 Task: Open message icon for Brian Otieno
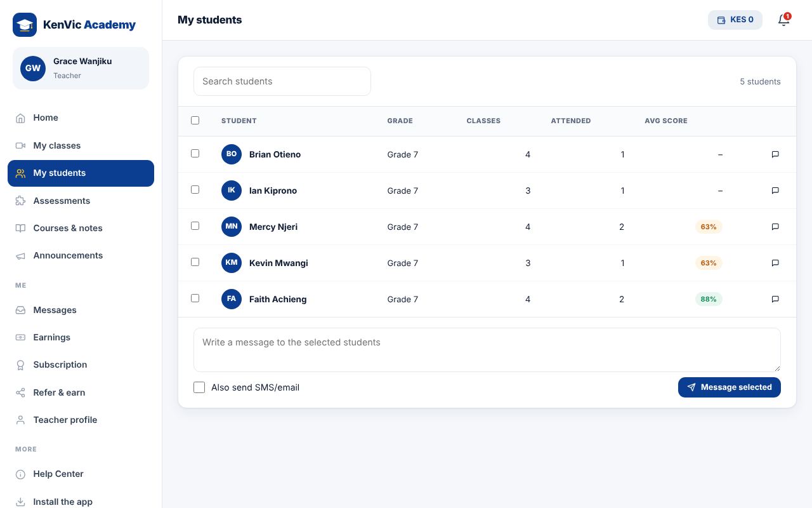click(x=775, y=154)
